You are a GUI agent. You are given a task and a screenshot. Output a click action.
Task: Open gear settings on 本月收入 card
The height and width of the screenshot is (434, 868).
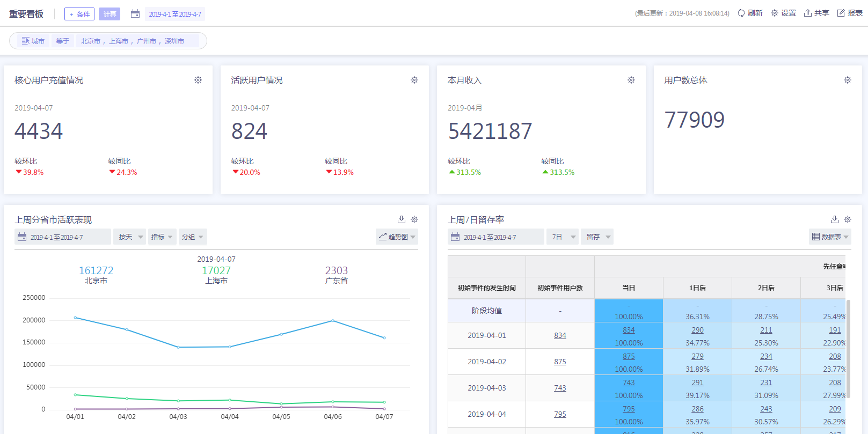click(x=631, y=80)
